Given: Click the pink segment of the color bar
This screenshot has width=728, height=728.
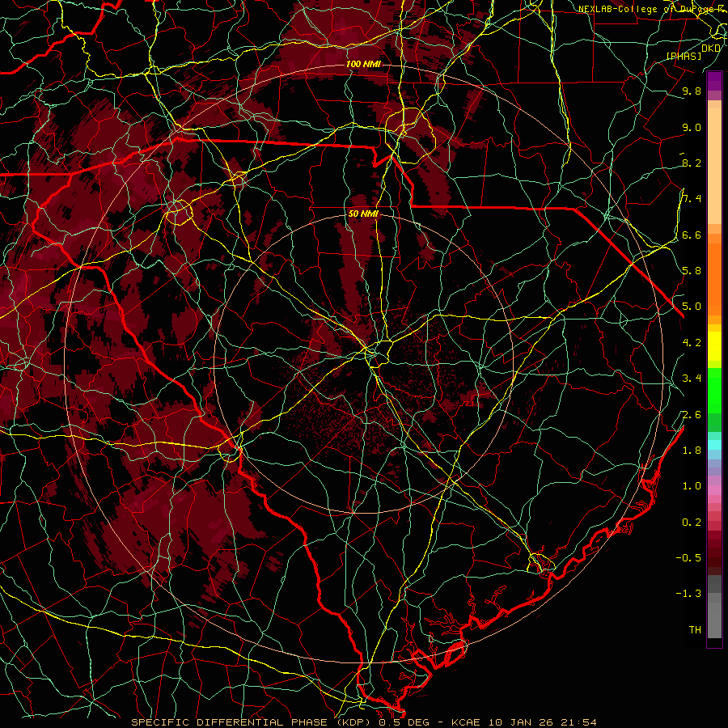Looking at the screenshot, I should 714,490.
